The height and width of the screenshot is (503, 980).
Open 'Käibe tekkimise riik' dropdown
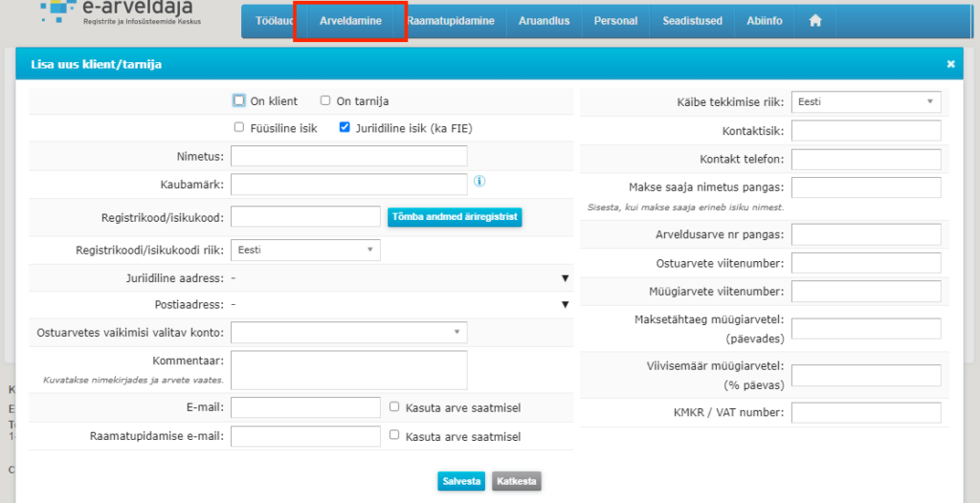(866, 101)
